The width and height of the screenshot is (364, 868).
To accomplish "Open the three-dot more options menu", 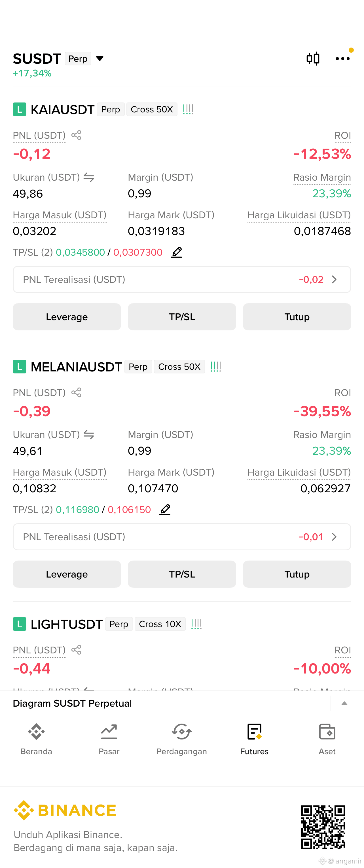I will coord(342,59).
